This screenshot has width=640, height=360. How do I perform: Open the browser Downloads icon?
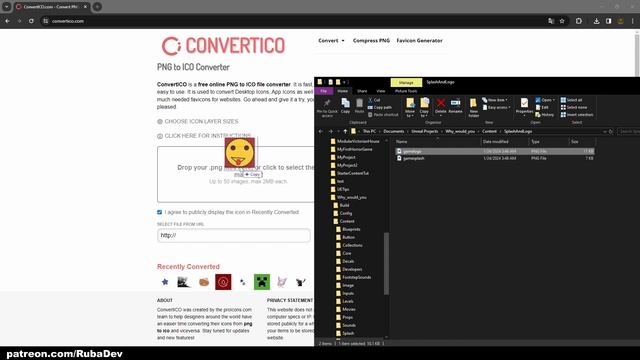[596, 21]
